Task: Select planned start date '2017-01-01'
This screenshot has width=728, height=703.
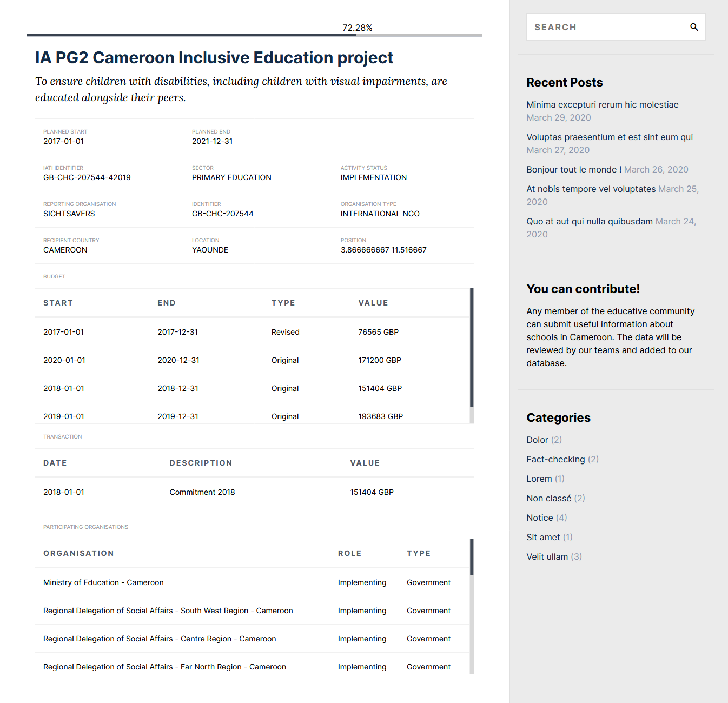Action: point(64,141)
